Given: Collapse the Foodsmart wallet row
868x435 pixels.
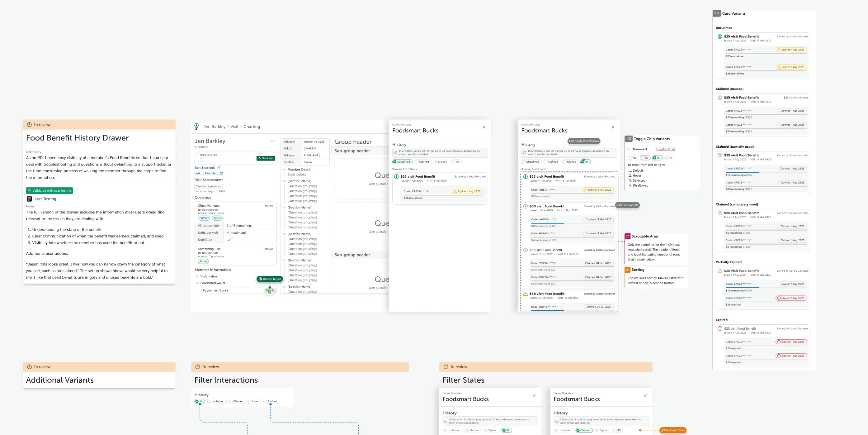Looking at the screenshot, I should 197,283.
